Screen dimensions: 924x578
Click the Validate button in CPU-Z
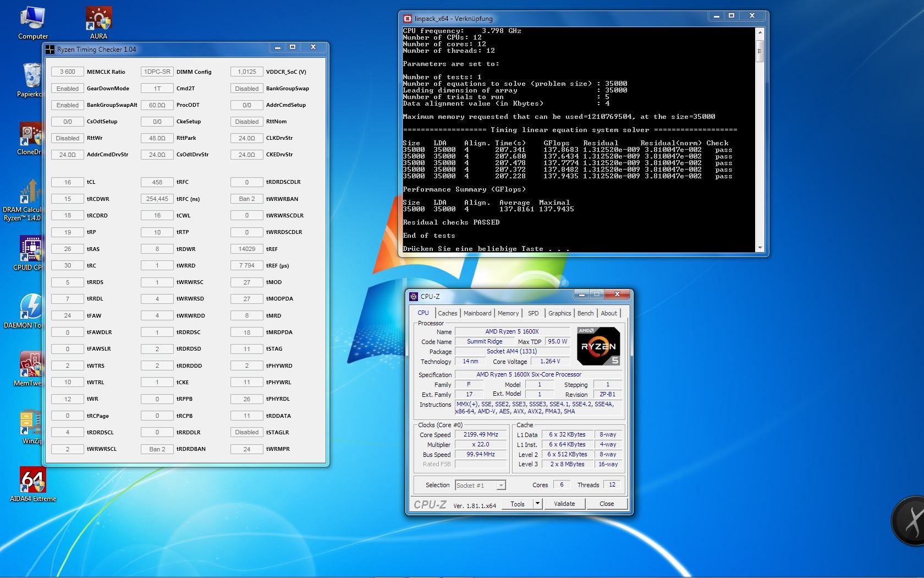pos(564,504)
